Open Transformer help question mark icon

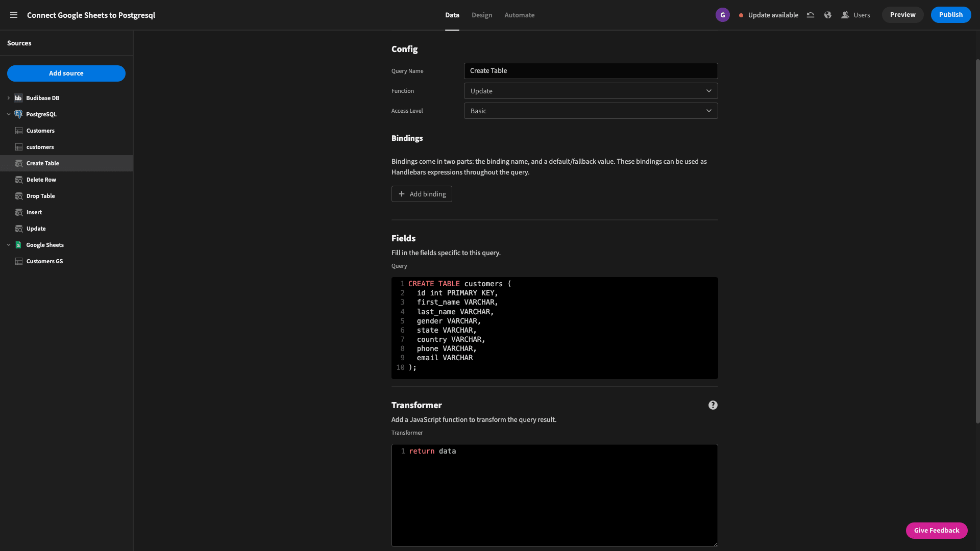713,405
